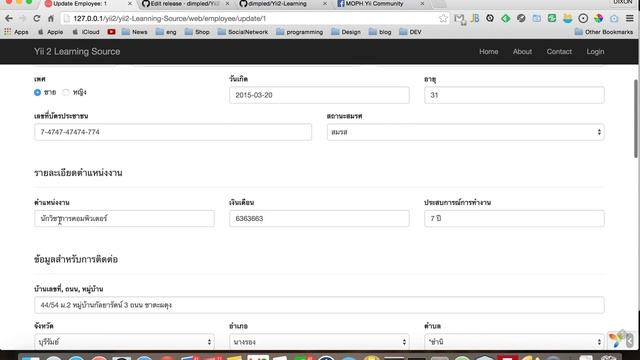Go to Home in the navbar
Viewport: 640px width, 360px height.
tap(489, 51)
